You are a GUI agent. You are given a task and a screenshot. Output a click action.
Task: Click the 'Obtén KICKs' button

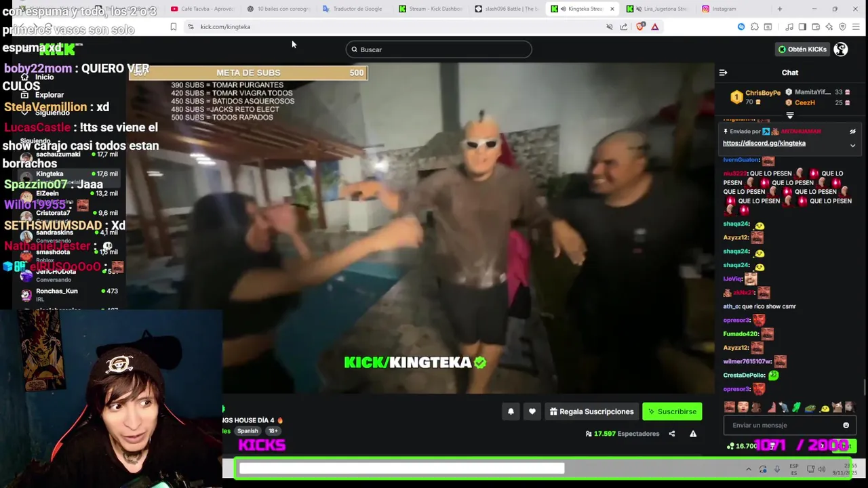[803, 49]
